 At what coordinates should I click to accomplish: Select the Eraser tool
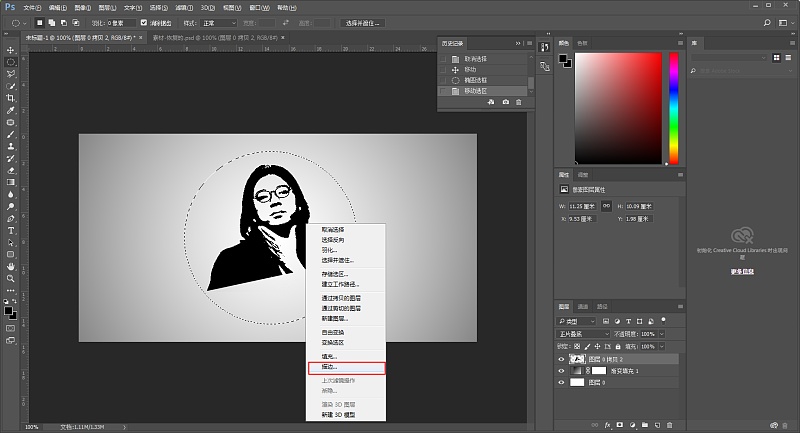[x=10, y=170]
